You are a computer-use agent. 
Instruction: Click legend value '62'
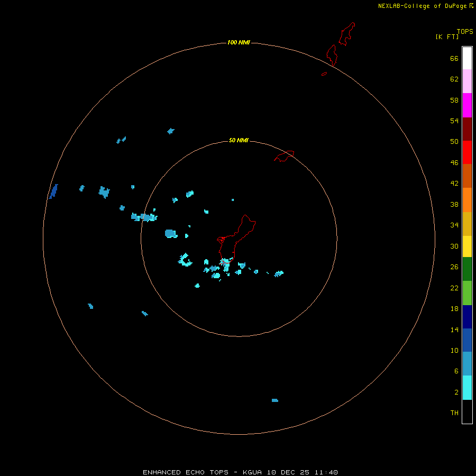[454, 79]
